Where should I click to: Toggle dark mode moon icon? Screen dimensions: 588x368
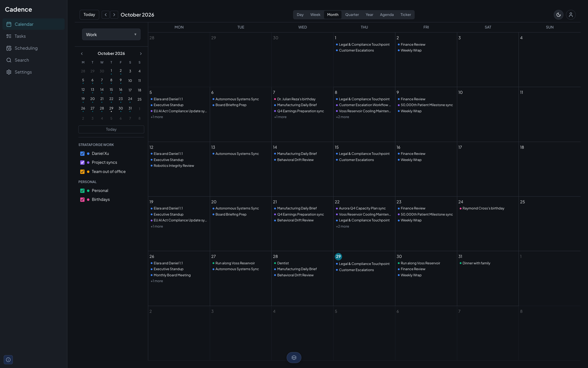point(559,15)
